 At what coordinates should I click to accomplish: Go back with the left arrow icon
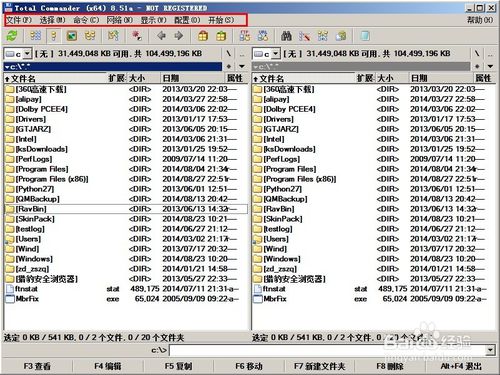162,36
